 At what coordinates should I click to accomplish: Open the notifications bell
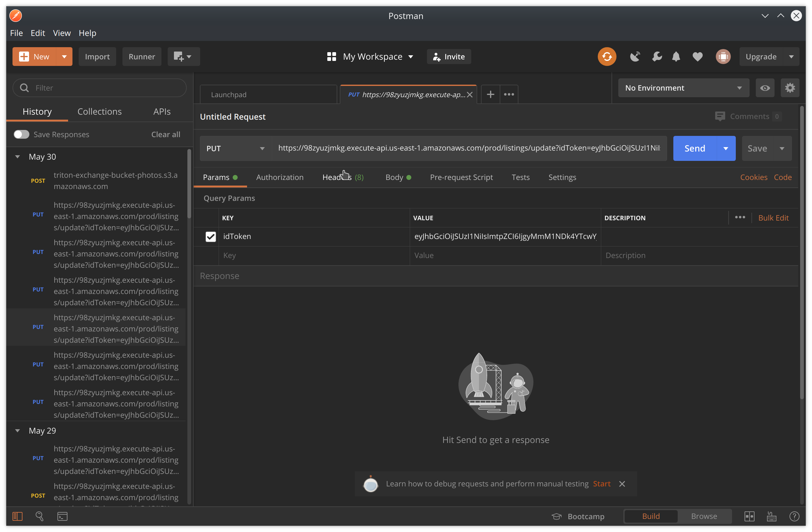pos(676,57)
